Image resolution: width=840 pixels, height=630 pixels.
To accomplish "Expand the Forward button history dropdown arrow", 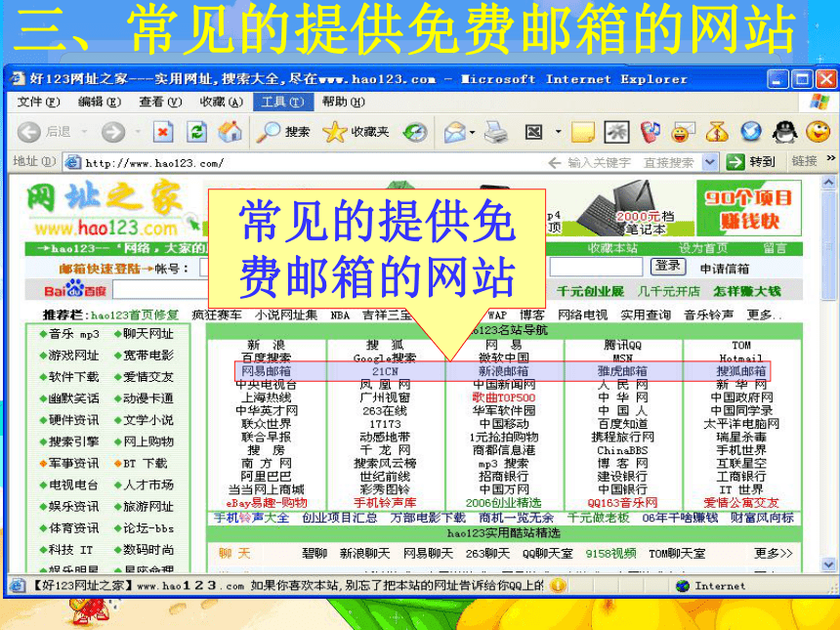I will (138, 131).
